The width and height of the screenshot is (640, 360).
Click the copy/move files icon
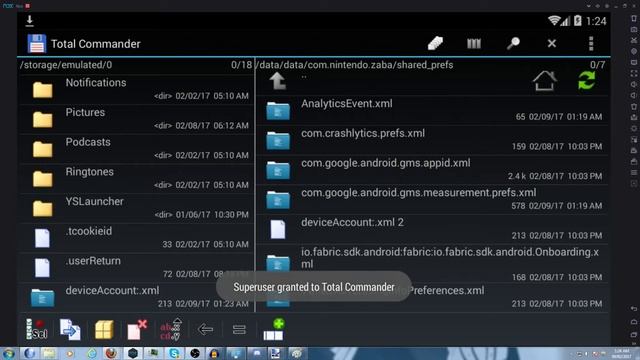point(70,329)
